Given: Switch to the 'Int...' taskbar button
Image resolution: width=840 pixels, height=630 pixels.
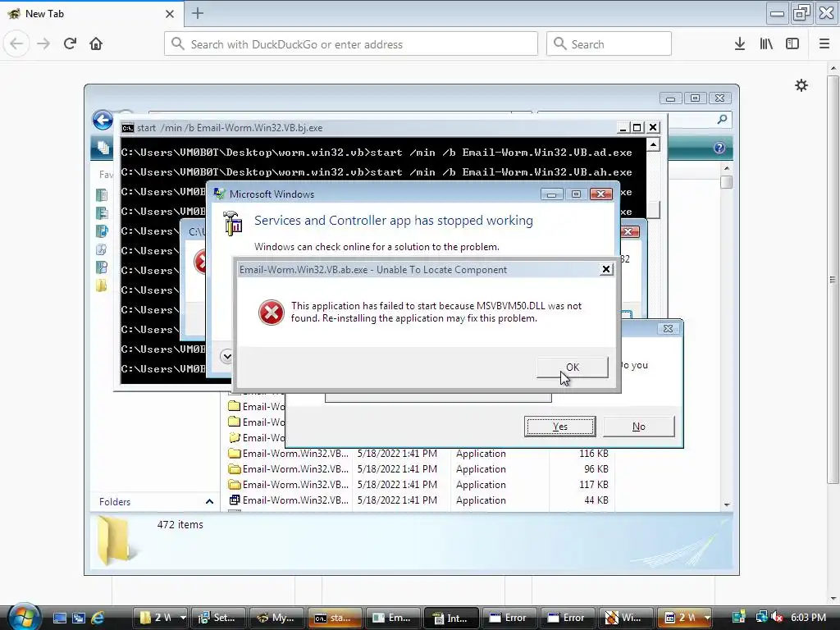Looking at the screenshot, I should pyautogui.click(x=450, y=618).
